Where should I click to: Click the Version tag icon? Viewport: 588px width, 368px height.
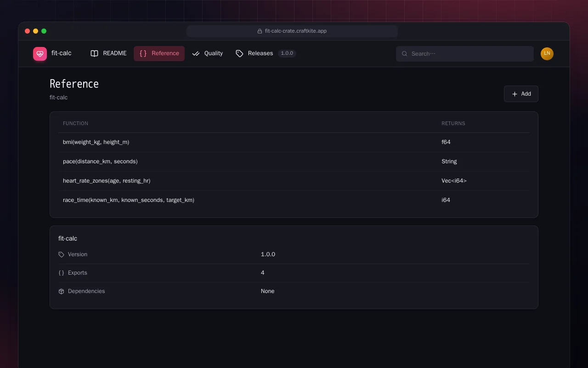(61, 254)
